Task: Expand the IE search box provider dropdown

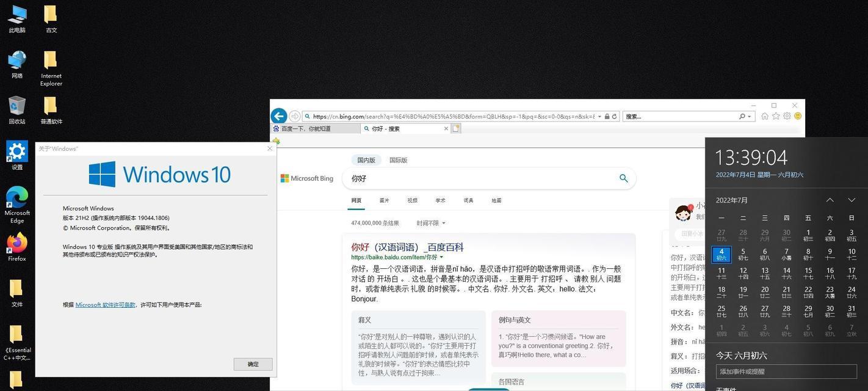Action: [749, 116]
